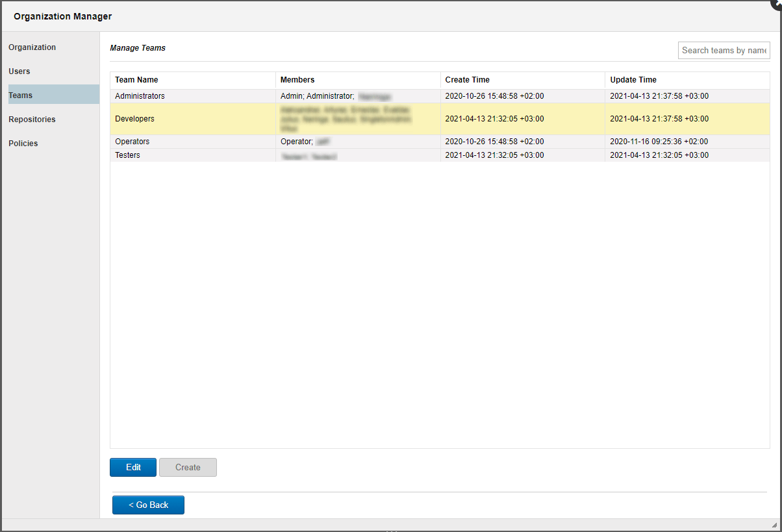Sort by the Members column header
Image resolution: width=782 pixels, height=532 pixels.
(x=297, y=79)
